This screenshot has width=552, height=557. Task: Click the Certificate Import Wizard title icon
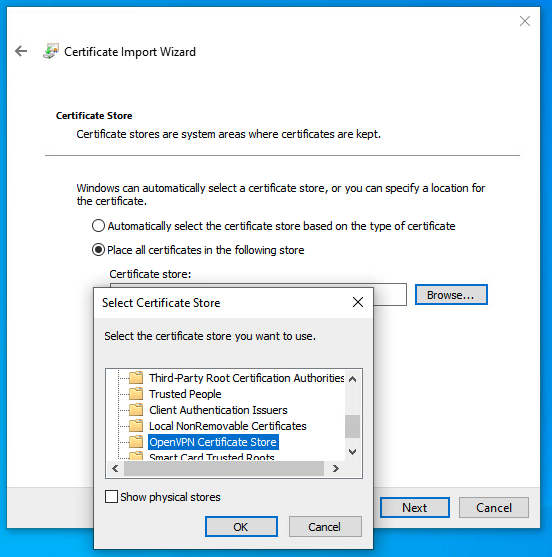[x=51, y=52]
